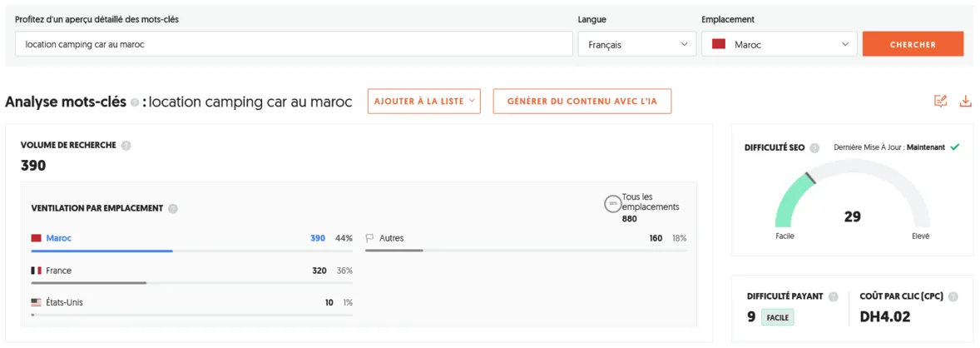Click the DH4.02 cost per click value
Image resolution: width=980 pixels, height=348 pixels.
coord(885,316)
